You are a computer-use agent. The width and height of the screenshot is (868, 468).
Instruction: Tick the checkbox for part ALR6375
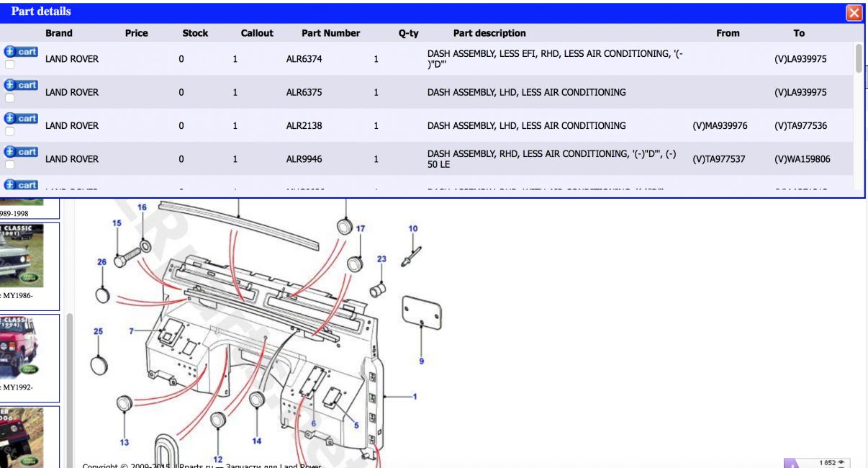[9, 98]
